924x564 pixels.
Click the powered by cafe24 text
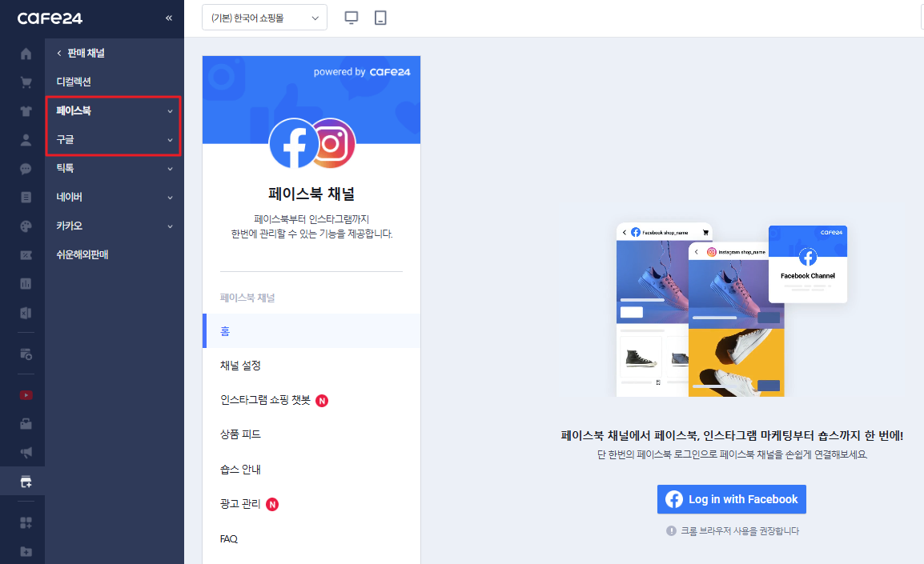[362, 72]
